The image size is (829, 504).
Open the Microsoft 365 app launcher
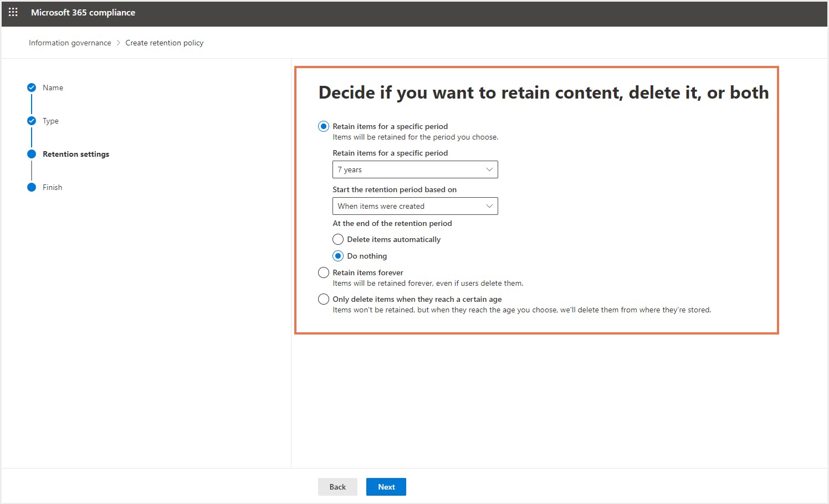pyautogui.click(x=13, y=12)
